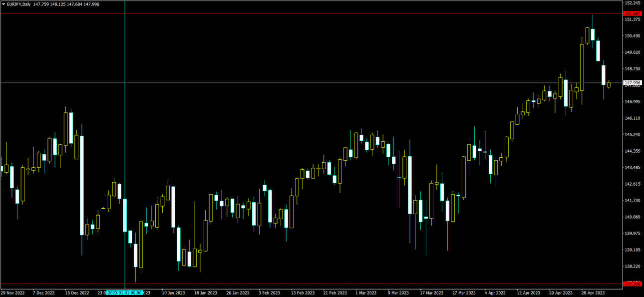The height and width of the screenshot is (297, 644).
Task: Click the chart menu triangle beside EURJPY,Daily
Action: pyautogui.click(x=3, y=4)
